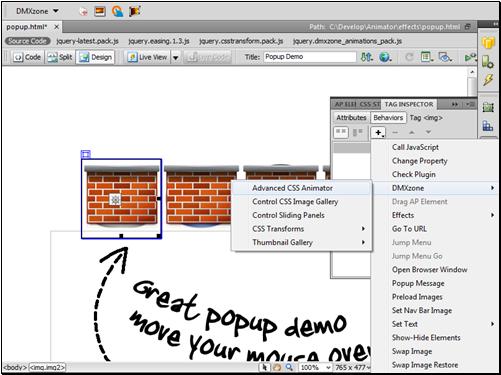The image size is (501, 375).
Task: Click the Title input field
Action: pyautogui.click(x=310, y=57)
